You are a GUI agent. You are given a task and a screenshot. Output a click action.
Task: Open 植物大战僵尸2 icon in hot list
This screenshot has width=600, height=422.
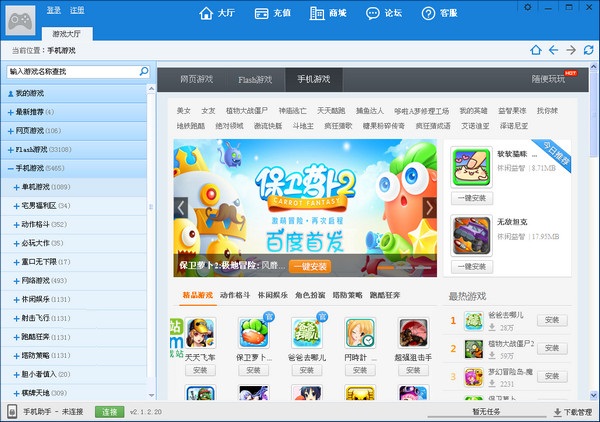pyautogui.click(x=474, y=349)
